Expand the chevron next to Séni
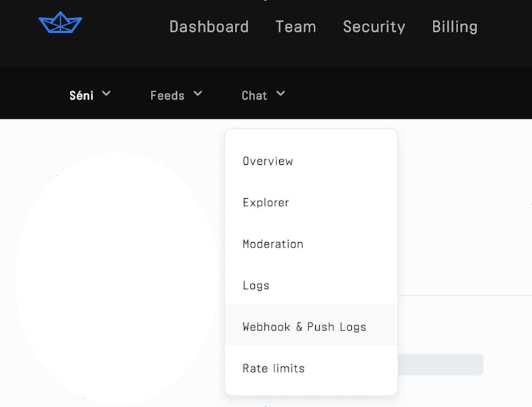This screenshot has height=407, width=532. pyautogui.click(x=106, y=94)
